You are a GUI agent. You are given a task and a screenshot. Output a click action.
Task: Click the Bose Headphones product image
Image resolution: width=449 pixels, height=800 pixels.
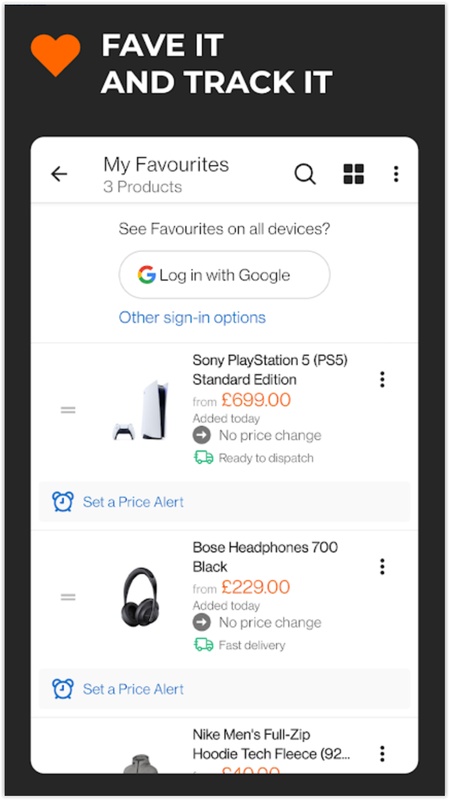click(x=140, y=597)
